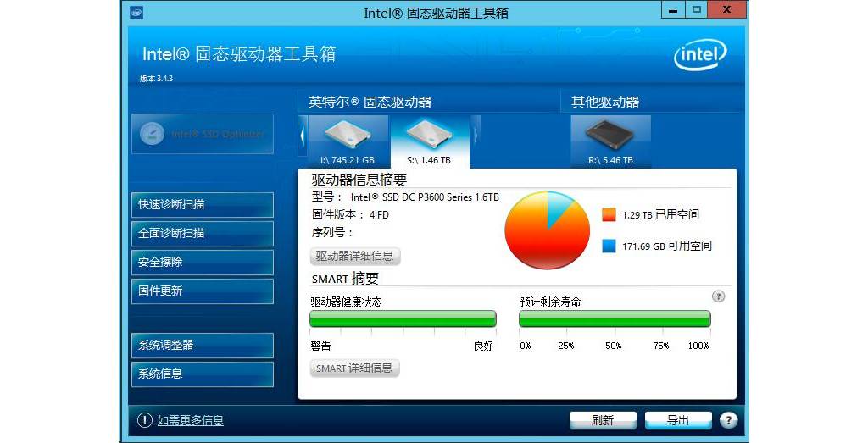Click 警告 label under health bar
The width and height of the screenshot is (868, 443).
pos(321,346)
